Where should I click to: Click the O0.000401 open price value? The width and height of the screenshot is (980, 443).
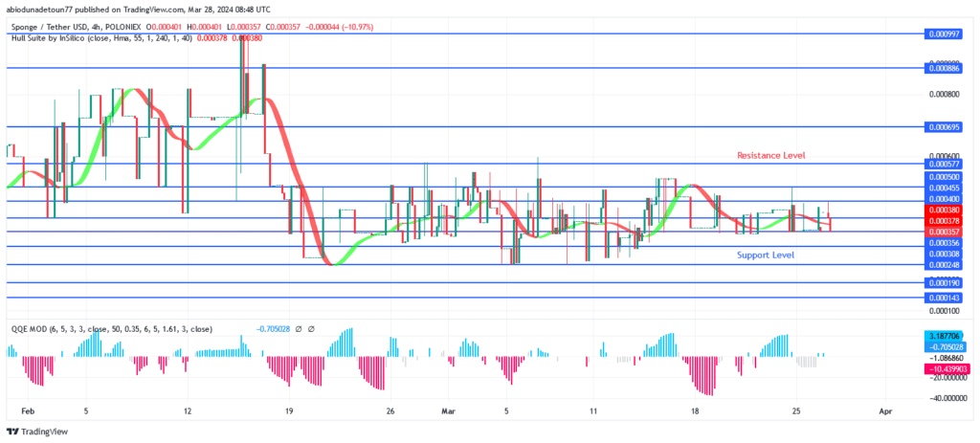coord(166,27)
